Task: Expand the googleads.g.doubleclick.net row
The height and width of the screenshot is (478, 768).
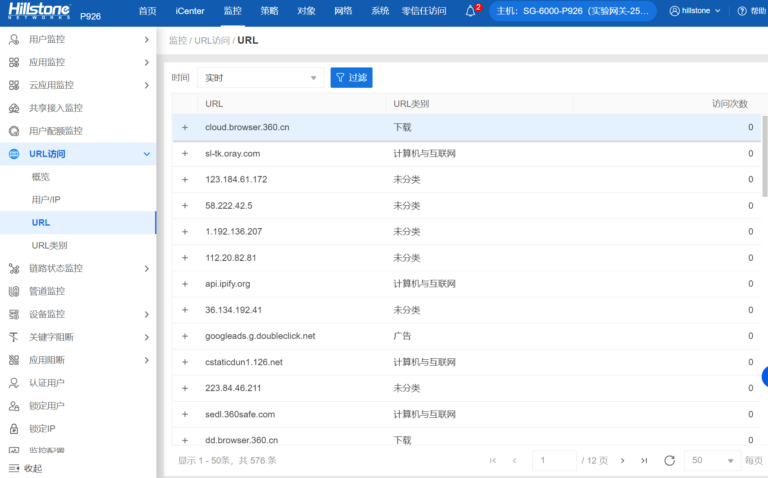Action: (185, 336)
